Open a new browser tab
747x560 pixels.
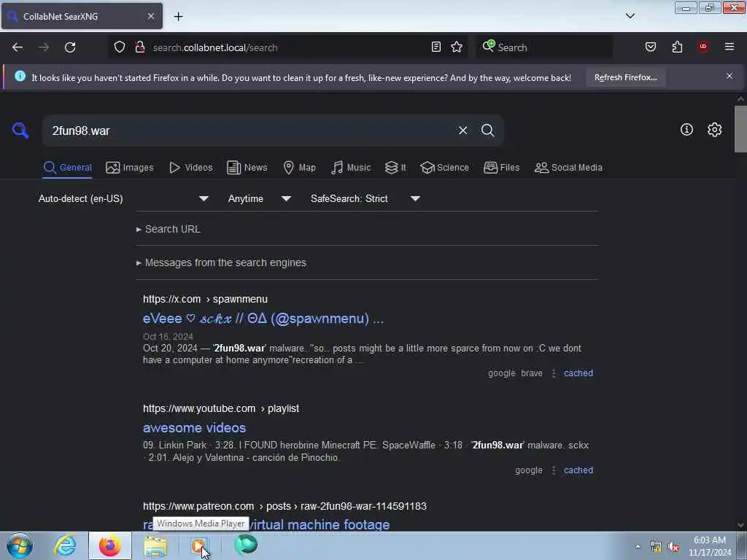(178, 17)
